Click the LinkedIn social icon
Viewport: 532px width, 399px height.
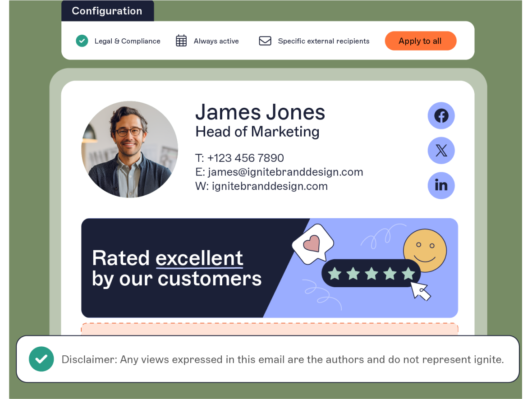(x=441, y=186)
